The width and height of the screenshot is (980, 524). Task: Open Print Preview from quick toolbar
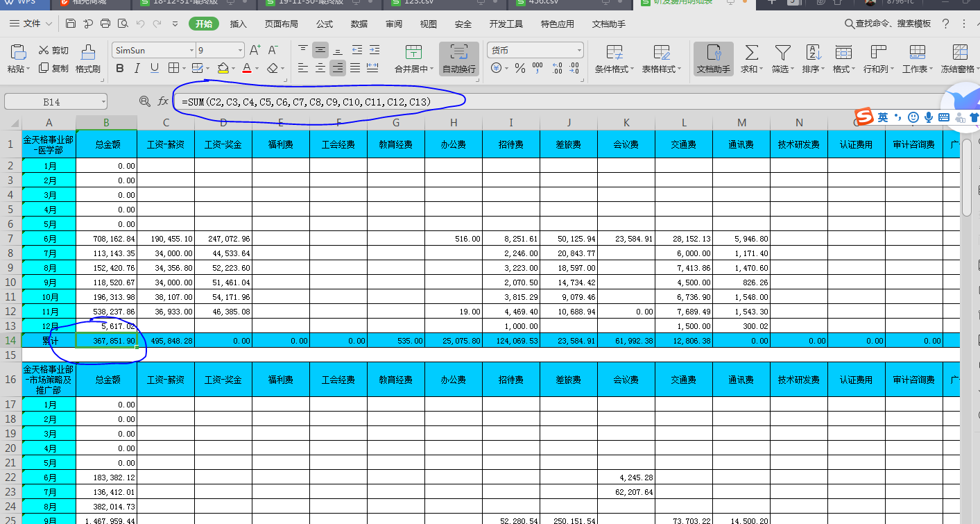pyautogui.click(x=123, y=24)
